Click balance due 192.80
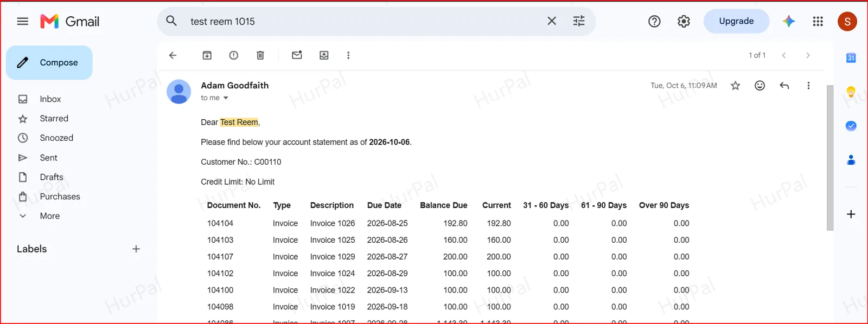Viewport: 868px width, 324px height. click(455, 223)
